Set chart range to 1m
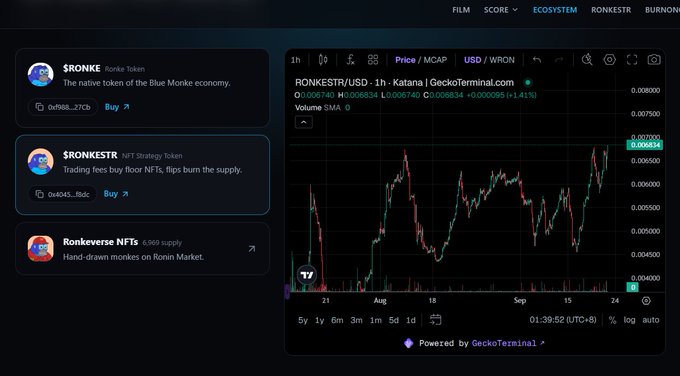 click(376, 320)
